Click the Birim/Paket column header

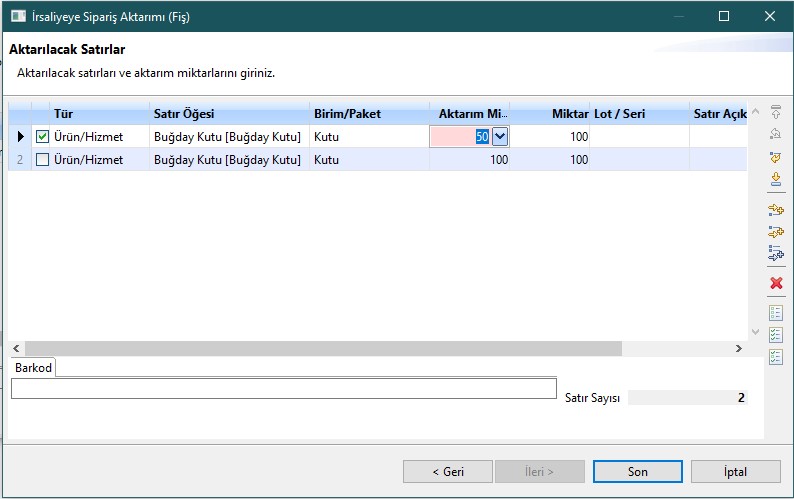pyautogui.click(x=370, y=113)
